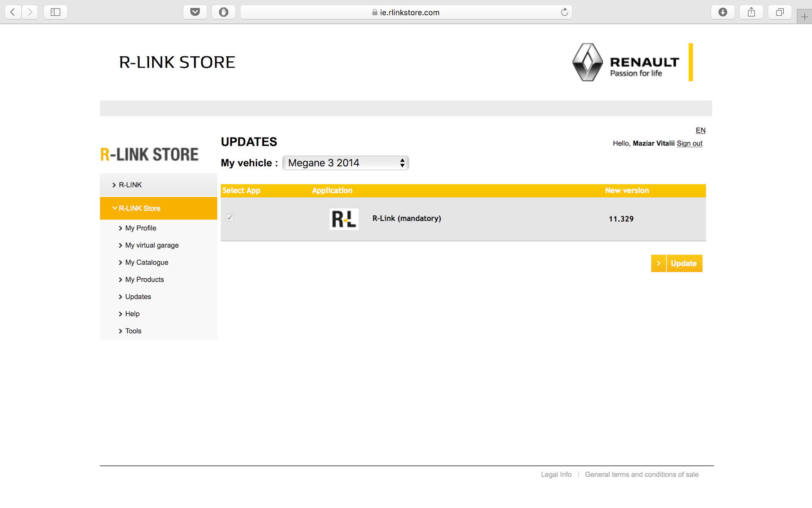Image resolution: width=812 pixels, height=508 pixels.
Task: Click the Pocket extension icon
Action: [195, 12]
